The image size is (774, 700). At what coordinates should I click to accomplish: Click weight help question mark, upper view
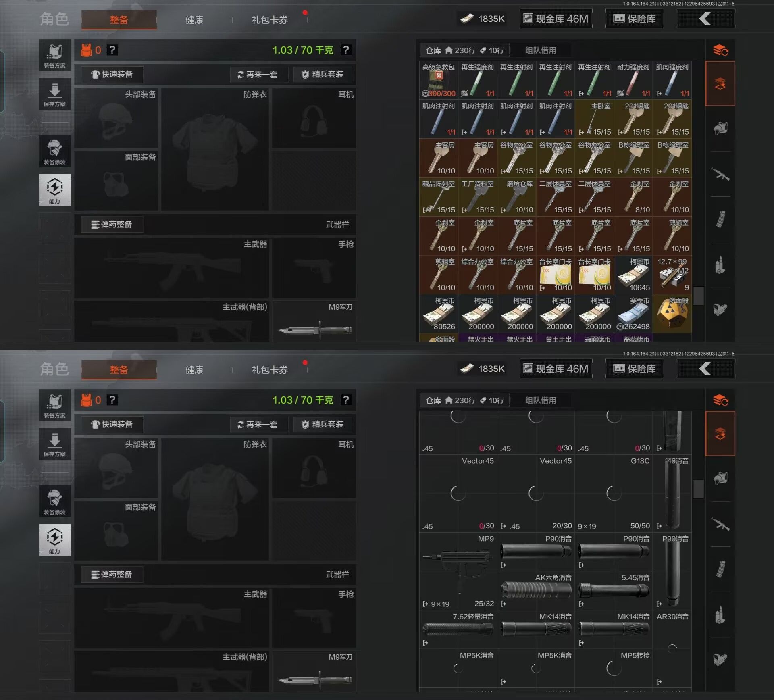tap(345, 50)
